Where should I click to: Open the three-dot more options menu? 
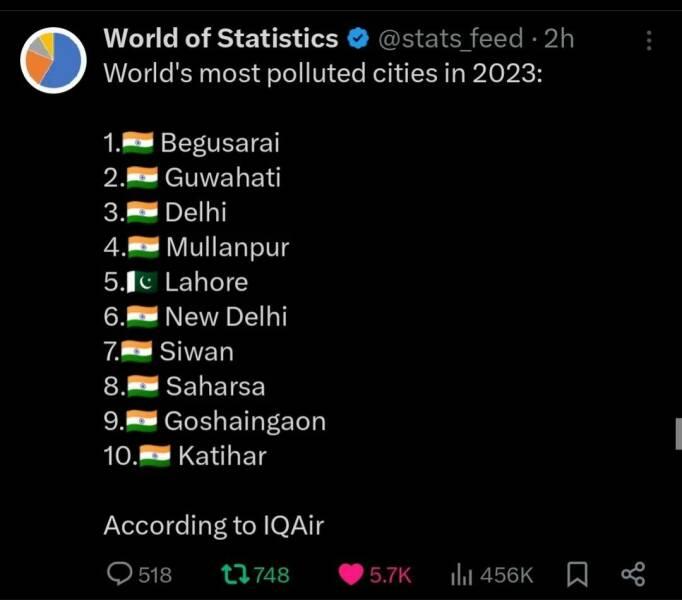[649, 40]
